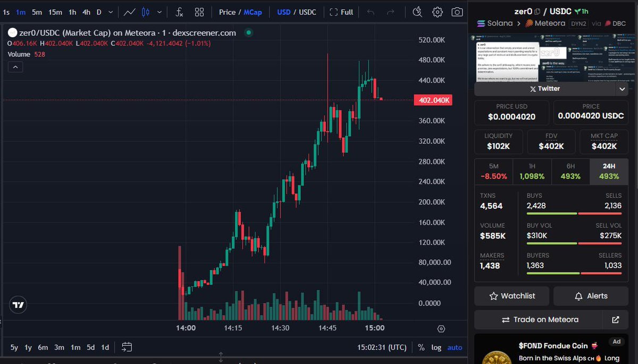Screen dimensions: 638x364
Task: Select the candlestick chart style icon
Action: [x=146, y=12]
